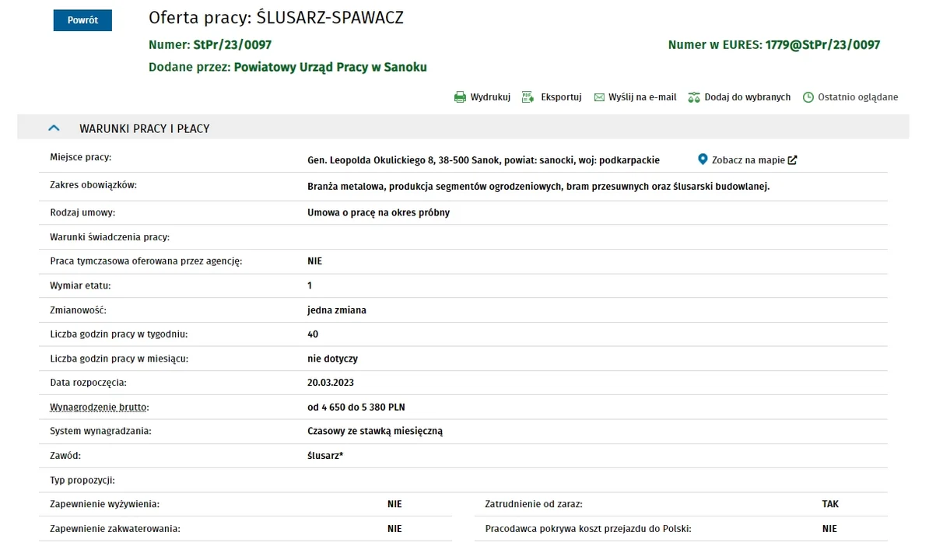Viewport: 929px width, 560px height.
Task: Click Wyślij na e-mail link text
Action: point(642,97)
